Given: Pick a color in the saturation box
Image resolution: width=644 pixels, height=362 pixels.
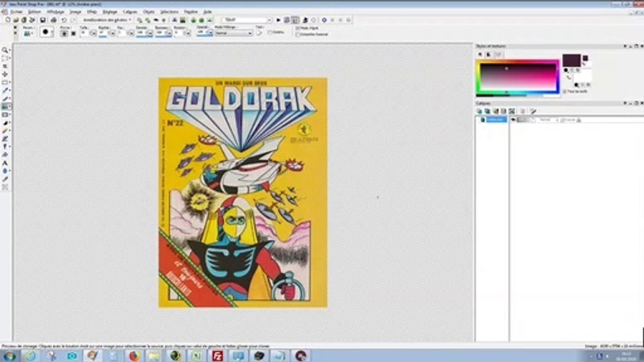Looking at the screenshot, I should 518,76.
